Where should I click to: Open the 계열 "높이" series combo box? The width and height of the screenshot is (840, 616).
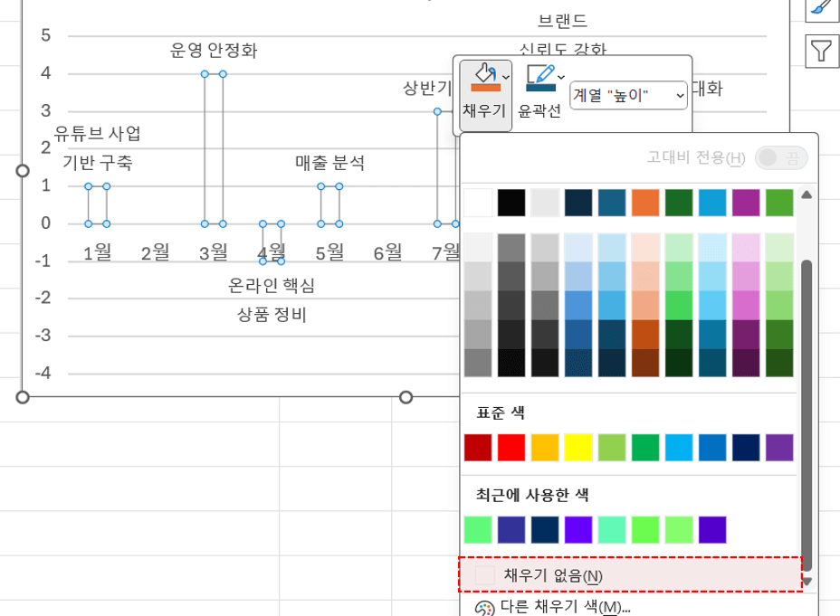(628, 93)
